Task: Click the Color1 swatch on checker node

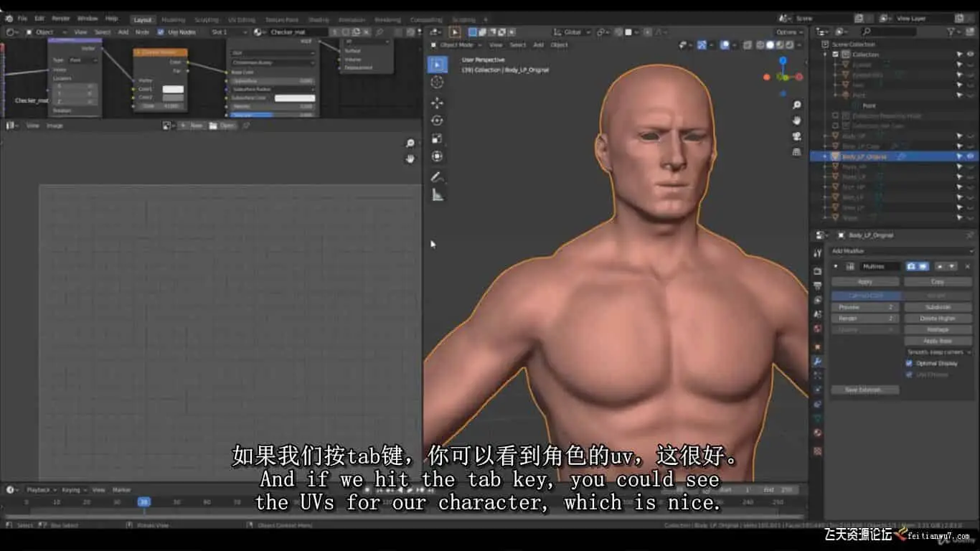Action: point(173,90)
